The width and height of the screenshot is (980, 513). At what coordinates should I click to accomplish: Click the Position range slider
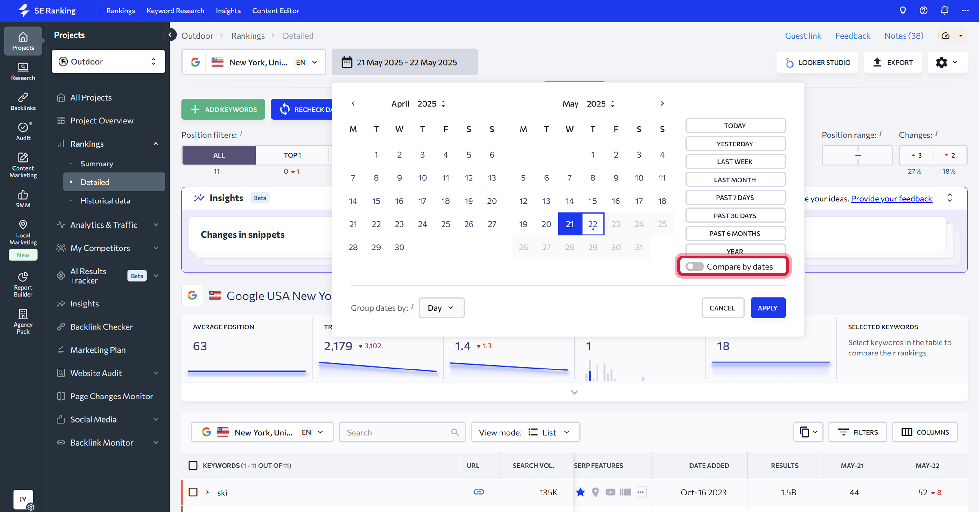[x=857, y=155]
